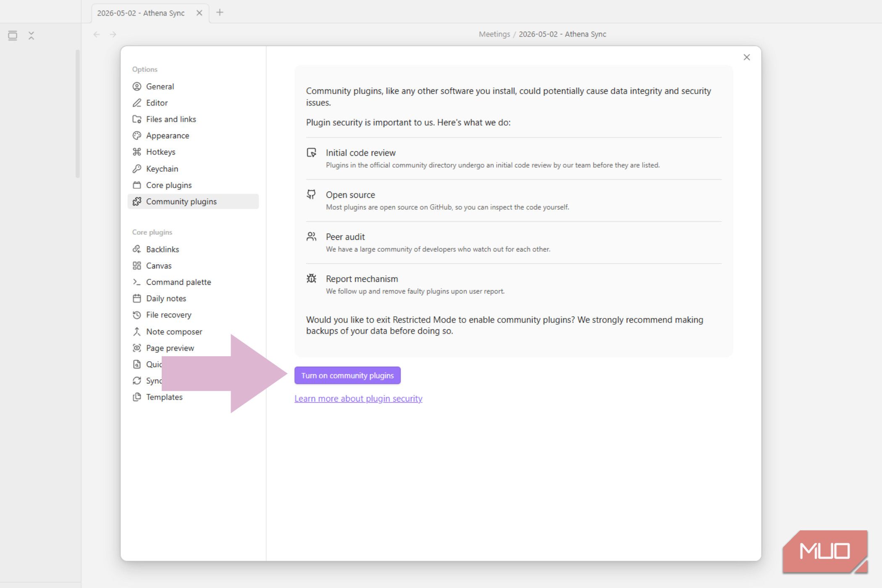
Task: Click the Backlinks plugin icon
Action: click(137, 249)
